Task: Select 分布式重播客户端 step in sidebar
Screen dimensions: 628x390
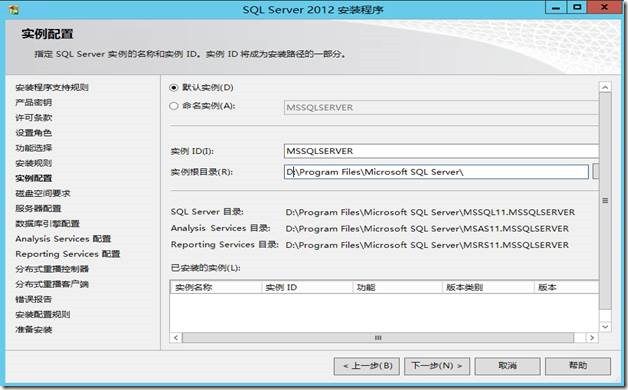Action: [52, 284]
